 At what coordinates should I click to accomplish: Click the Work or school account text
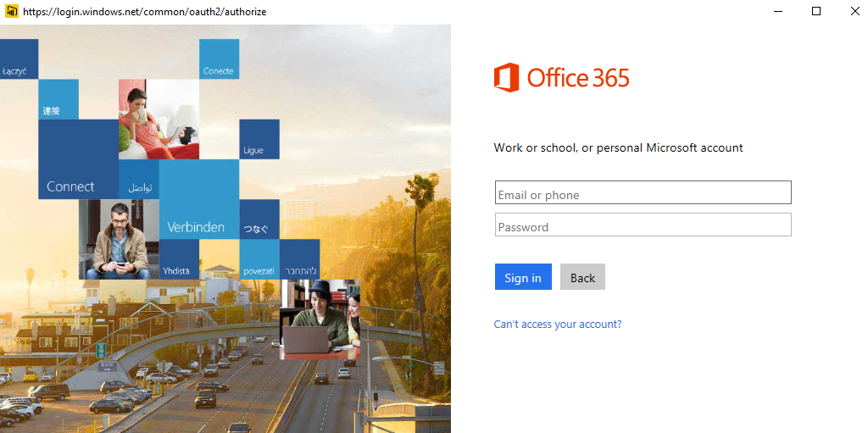(x=618, y=147)
